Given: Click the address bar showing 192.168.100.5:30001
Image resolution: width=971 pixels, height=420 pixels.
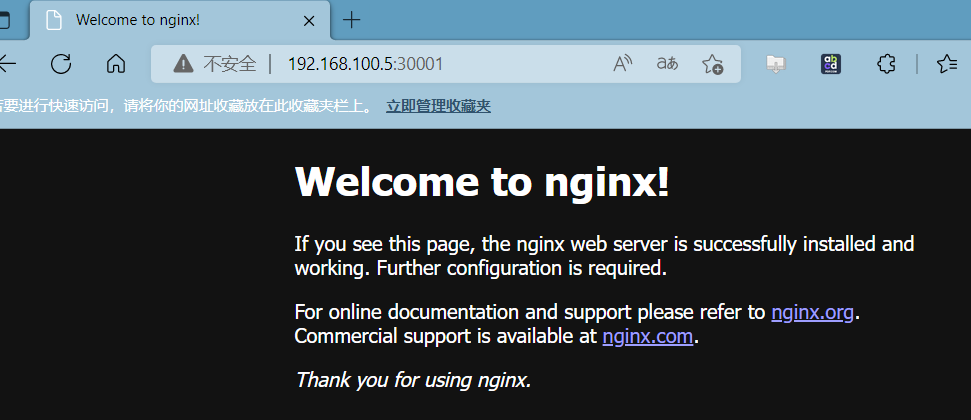Looking at the screenshot, I should tap(446, 63).
